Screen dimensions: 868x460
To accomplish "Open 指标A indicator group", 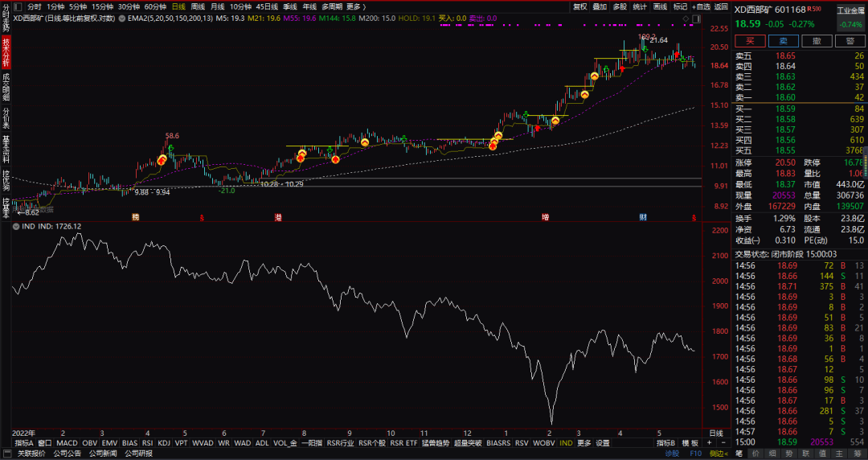I will coord(24,443).
